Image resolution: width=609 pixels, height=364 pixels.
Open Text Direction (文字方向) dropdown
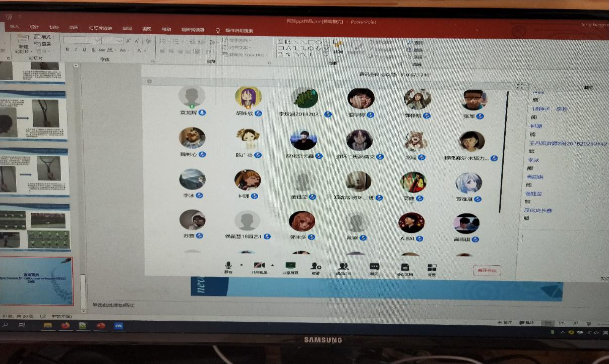point(237,40)
